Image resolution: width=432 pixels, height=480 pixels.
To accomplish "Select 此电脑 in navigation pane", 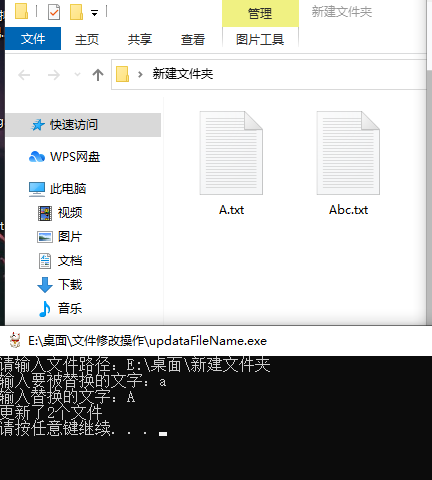I will pos(68,189).
